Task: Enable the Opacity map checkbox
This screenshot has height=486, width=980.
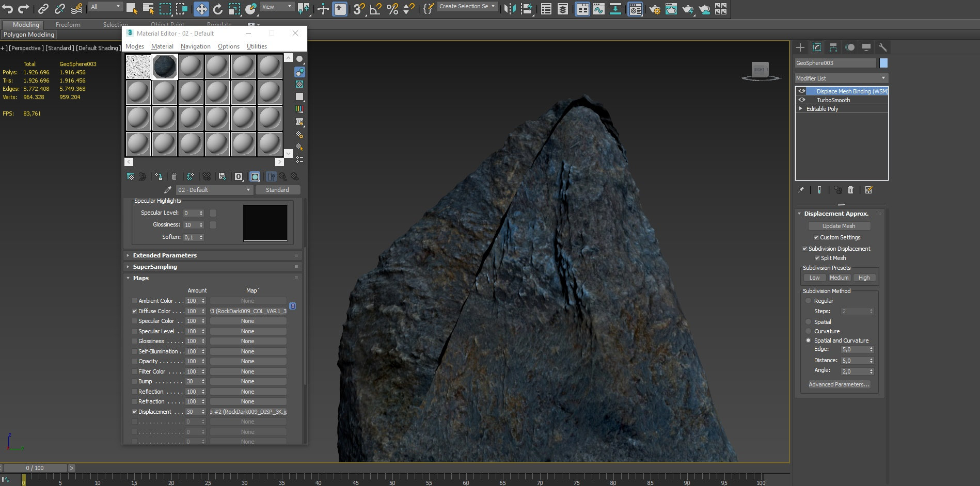Action: [x=135, y=361]
